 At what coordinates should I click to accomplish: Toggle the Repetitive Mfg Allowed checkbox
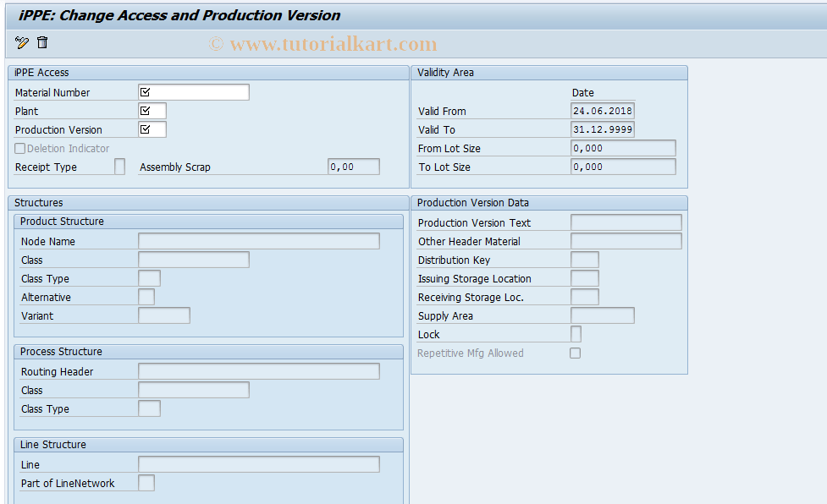pos(575,353)
